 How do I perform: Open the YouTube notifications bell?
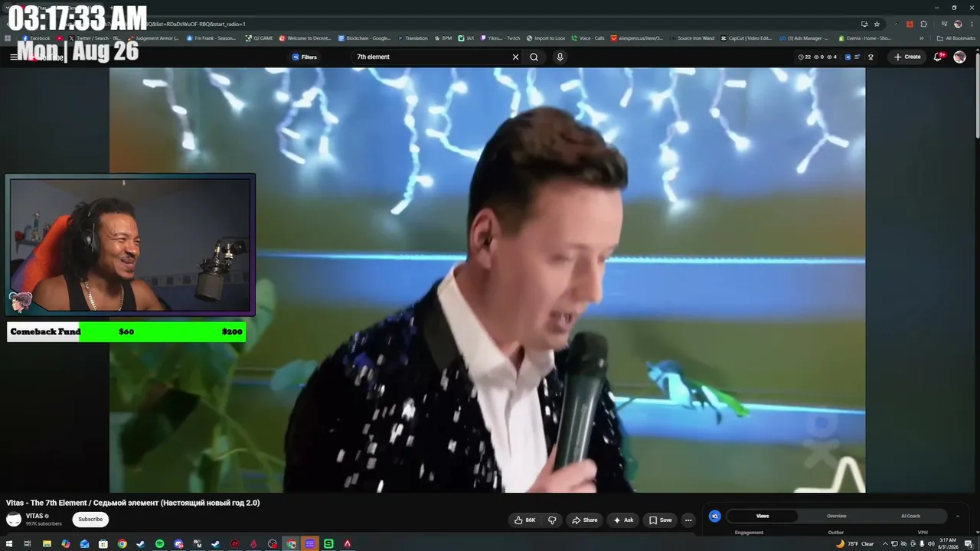pyautogui.click(x=938, y=57)
